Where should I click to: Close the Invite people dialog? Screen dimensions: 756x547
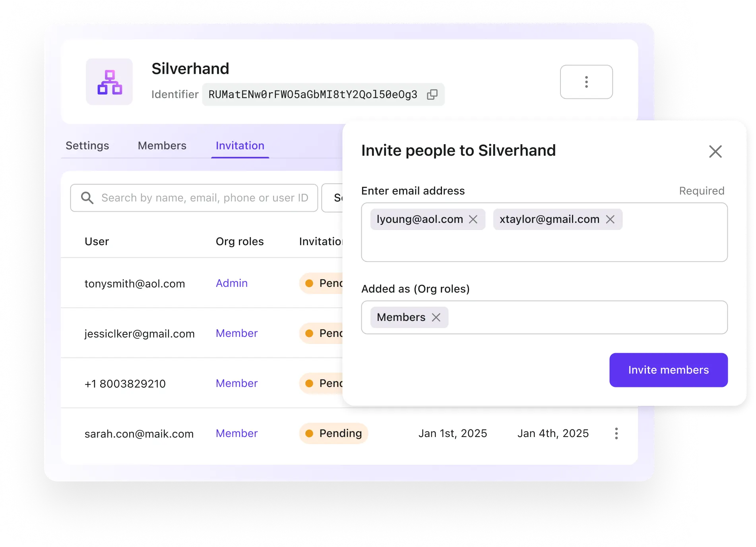(x=715, y=151)
